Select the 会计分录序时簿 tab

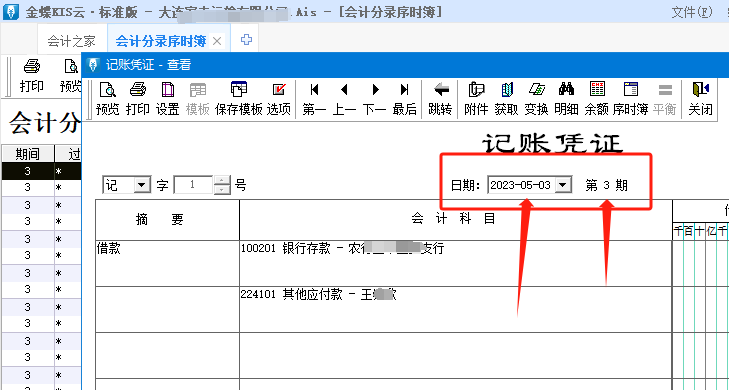(161, 41)
